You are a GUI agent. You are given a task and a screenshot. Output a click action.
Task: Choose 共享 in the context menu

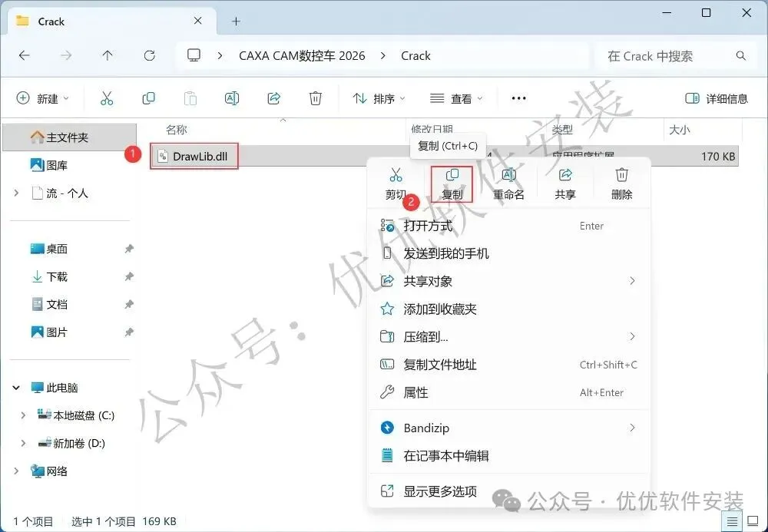click(x=565, y=184)
